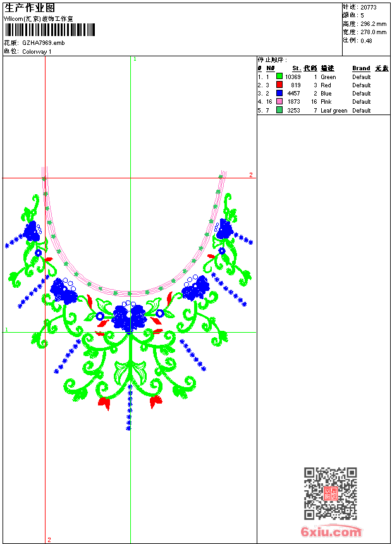
Task: Click the Leaf green color swatch in row 5
Action: pos(279,110)
